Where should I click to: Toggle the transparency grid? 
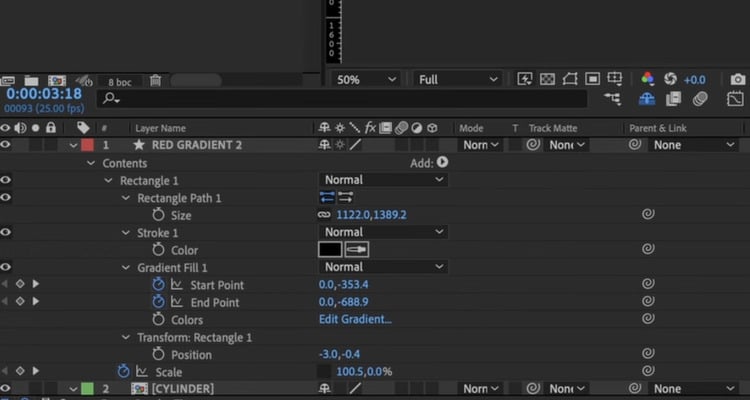tap(547, 79)
